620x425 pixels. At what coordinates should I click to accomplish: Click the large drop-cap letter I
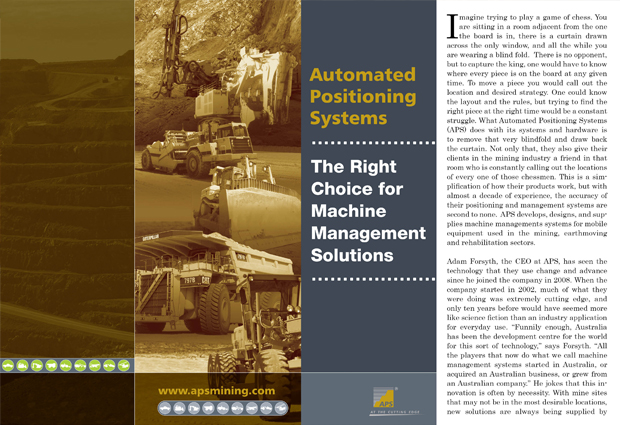pos(452,26)
